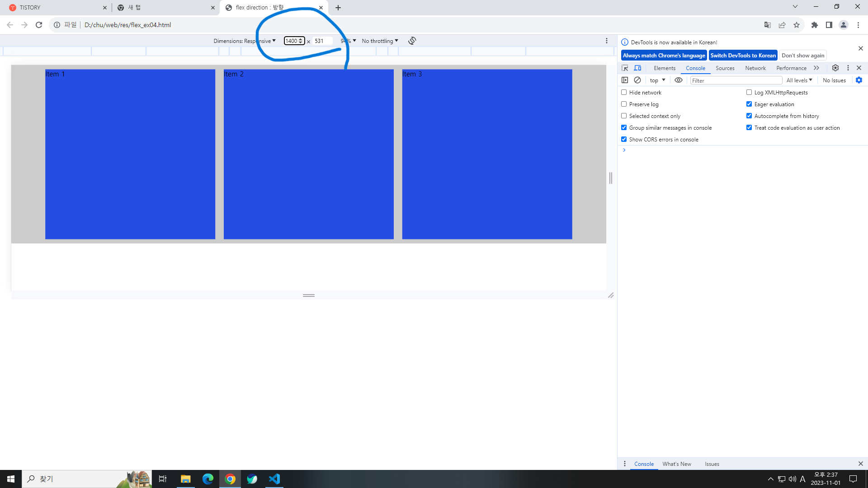Click the rotate screen icon
The width and height of the screenshot is (868, 488).
pos(412,41)
